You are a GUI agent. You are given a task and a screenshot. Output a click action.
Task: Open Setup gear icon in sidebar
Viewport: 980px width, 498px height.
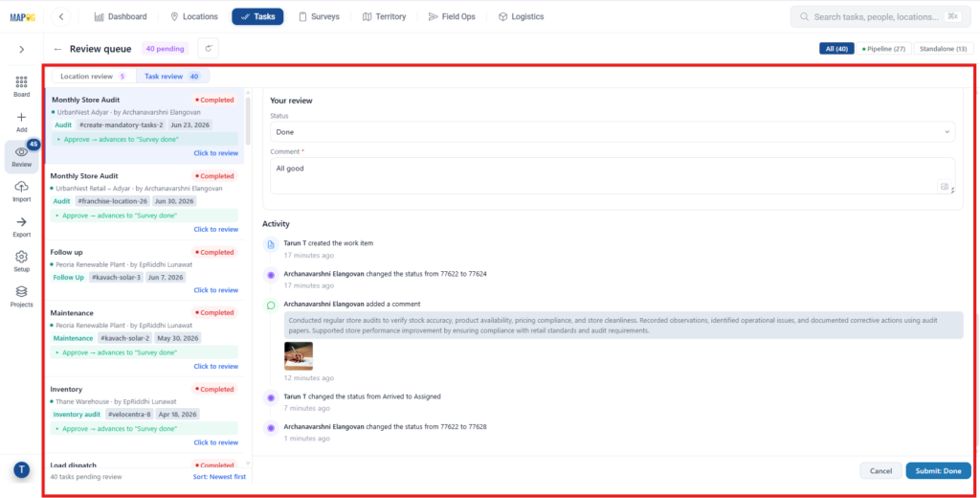(x=21, y=260)
